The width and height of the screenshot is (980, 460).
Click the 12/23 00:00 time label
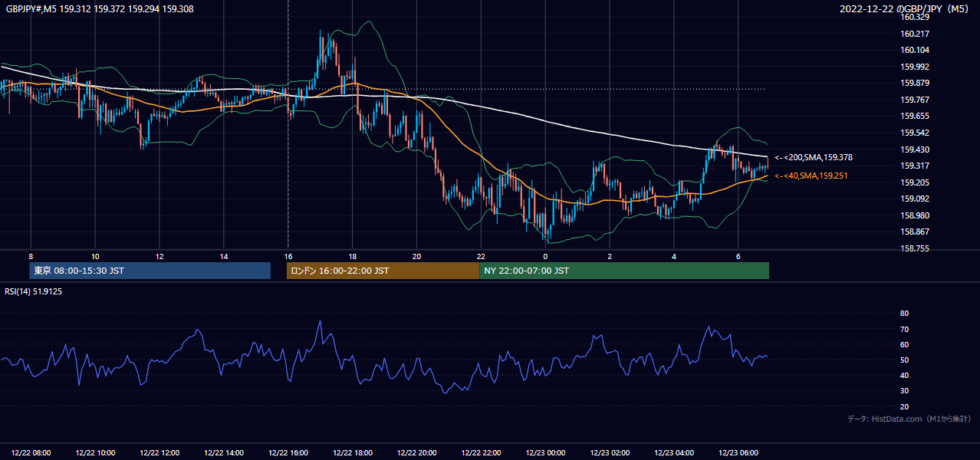(546, 453)
